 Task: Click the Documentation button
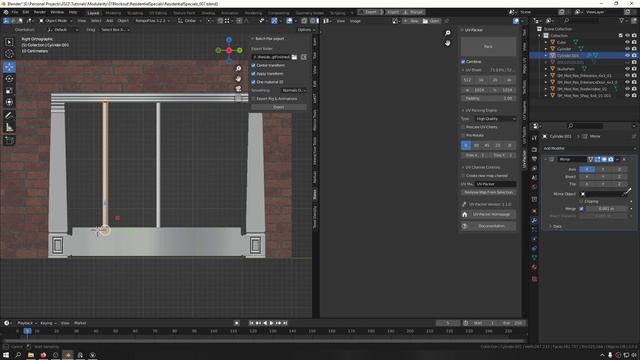pos(488,226)
